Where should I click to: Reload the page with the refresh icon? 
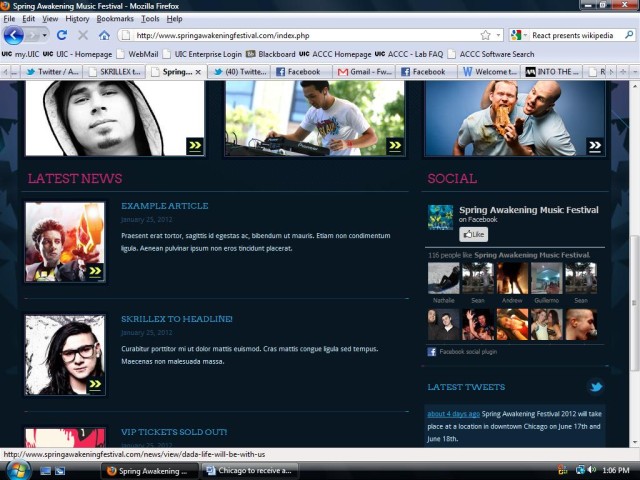coord(62,35)
